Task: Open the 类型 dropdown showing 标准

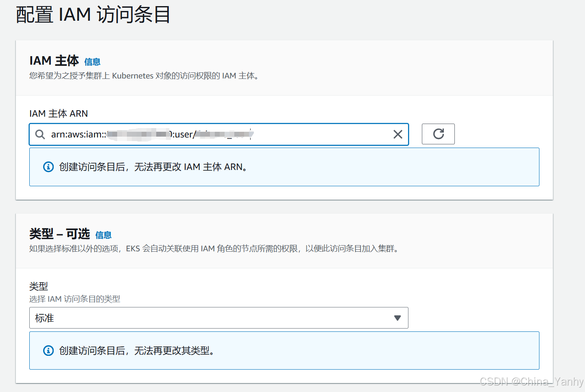Action: point(218,318)
